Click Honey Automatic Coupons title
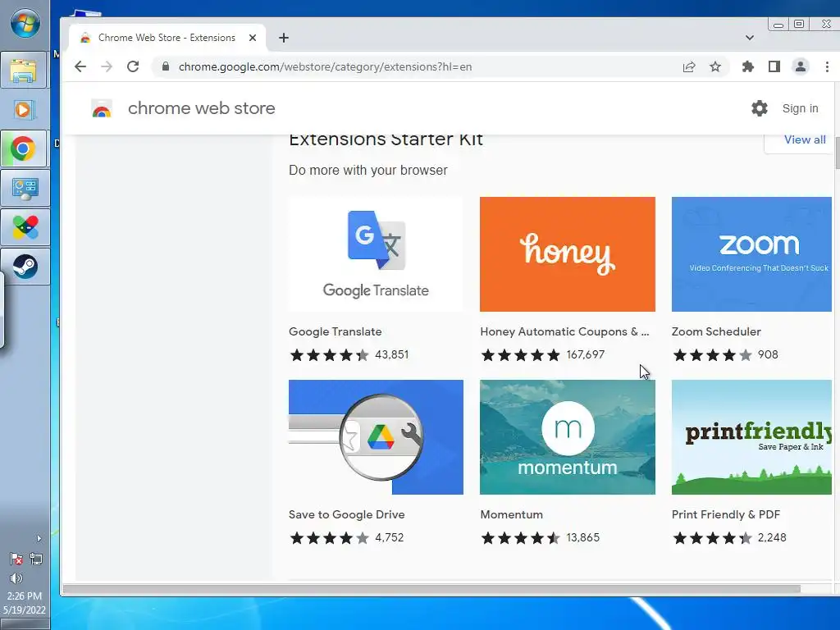Viewport: 840px width, 630px height. [564, 331]
